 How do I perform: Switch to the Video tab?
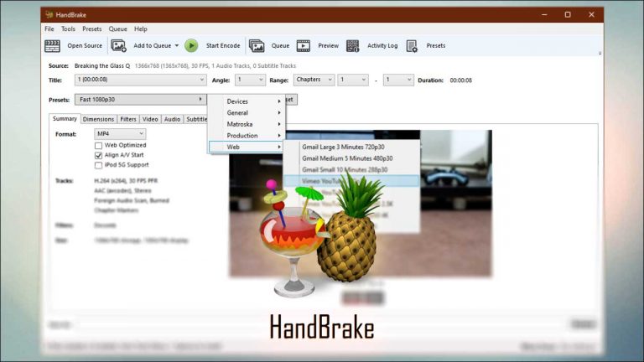150,119
